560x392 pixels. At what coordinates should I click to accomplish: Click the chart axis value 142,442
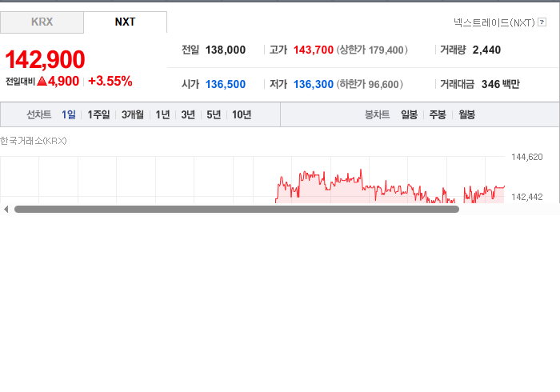click(x=526, y=197)
